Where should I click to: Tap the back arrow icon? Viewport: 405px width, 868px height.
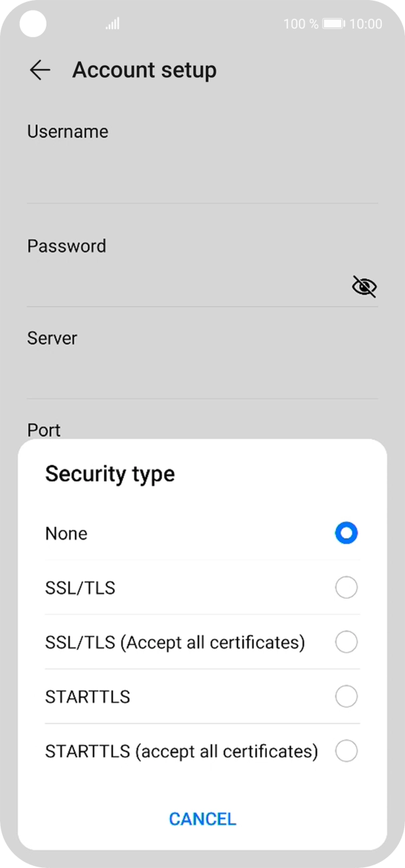40,70
